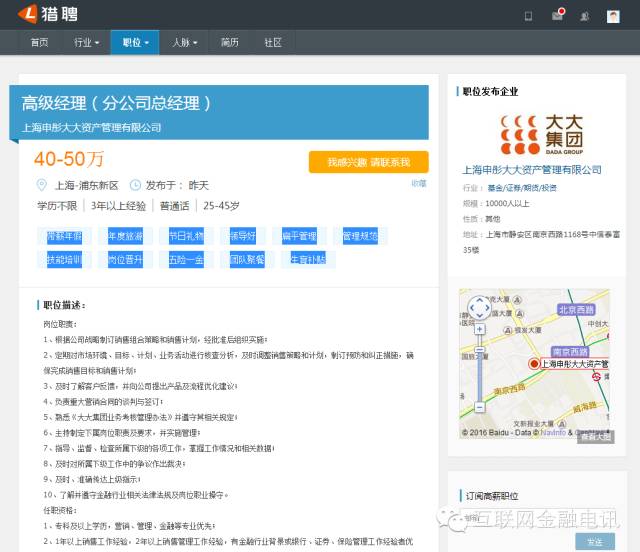Screen dimensions: 640x552
Task: Select the 生育补贴 benefit tag
Action: [x=308, y=260]
